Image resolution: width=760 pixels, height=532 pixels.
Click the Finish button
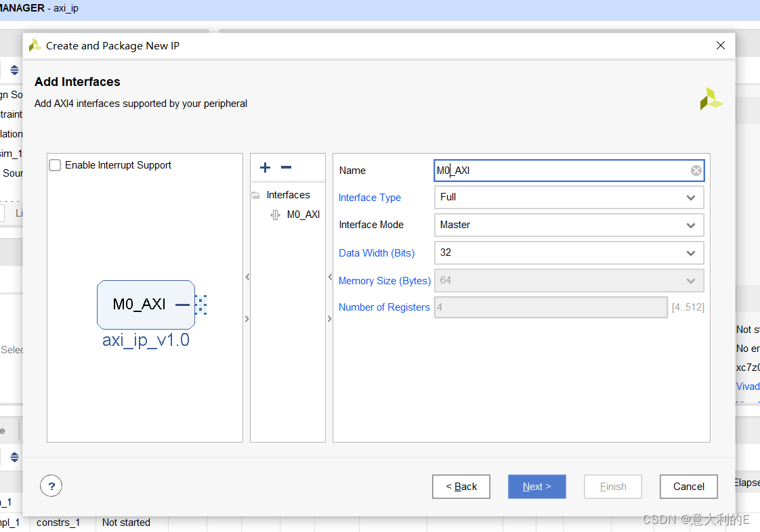click(613, 487)
